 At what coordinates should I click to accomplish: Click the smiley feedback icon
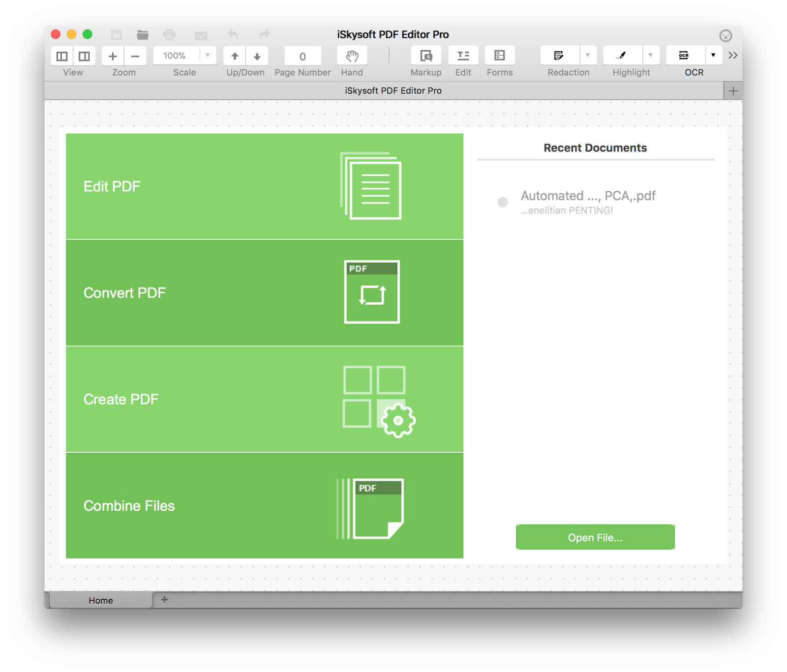[x=726, y=35]
